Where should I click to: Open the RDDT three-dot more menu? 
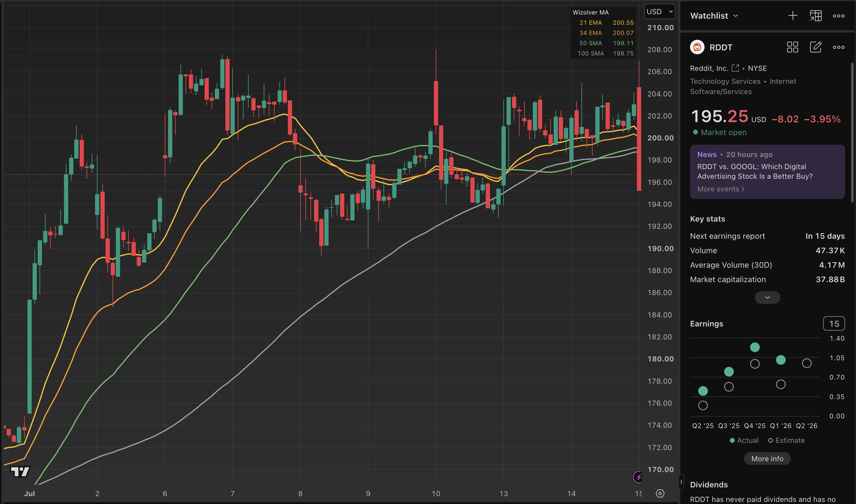pyautogui.click(x=839, y=47)
